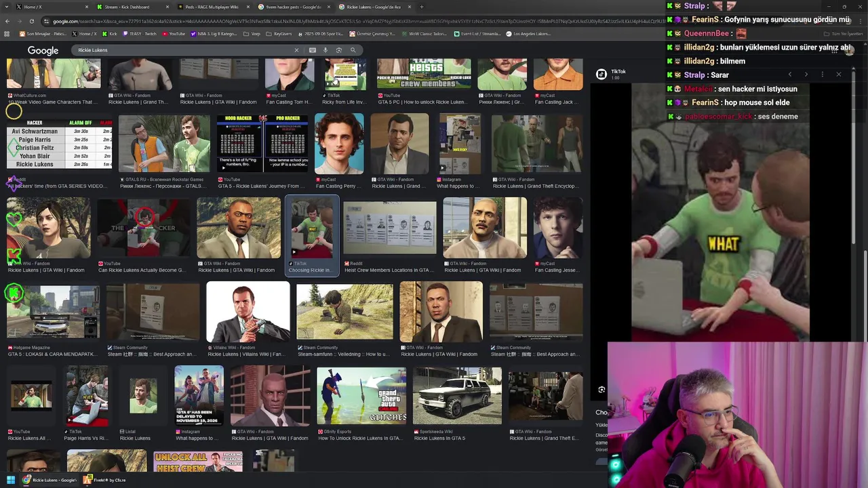Close the Stream - Kick Dashboard tab
868x488 pixels.
[x=167, y=7]
